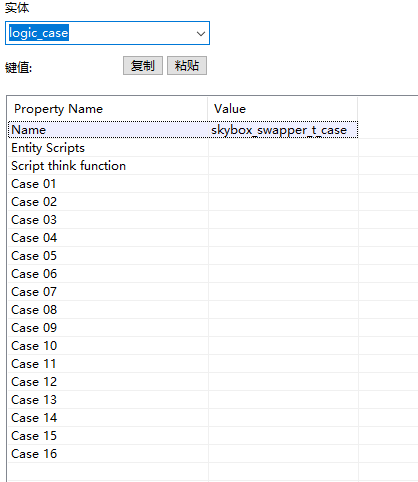Select the Script think function row
Viewport: 418px width, 482px height.
183,166
